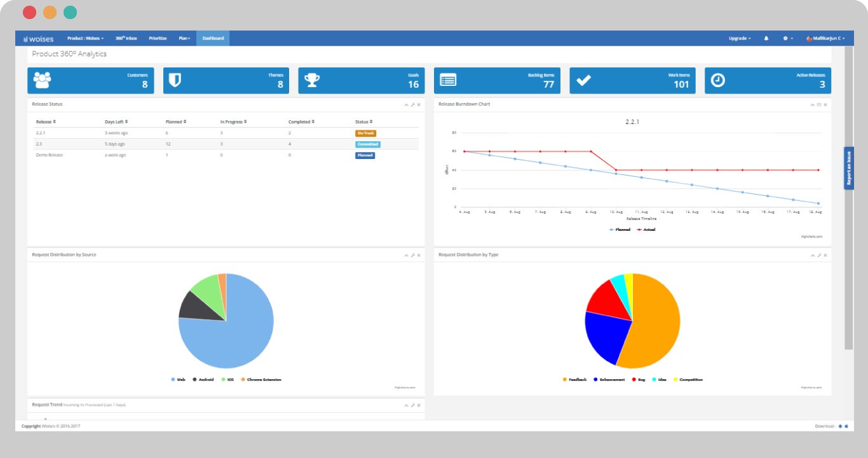Click the wrench icon on Release Status panel
868x458 pixels.
[x=412, y=104]
